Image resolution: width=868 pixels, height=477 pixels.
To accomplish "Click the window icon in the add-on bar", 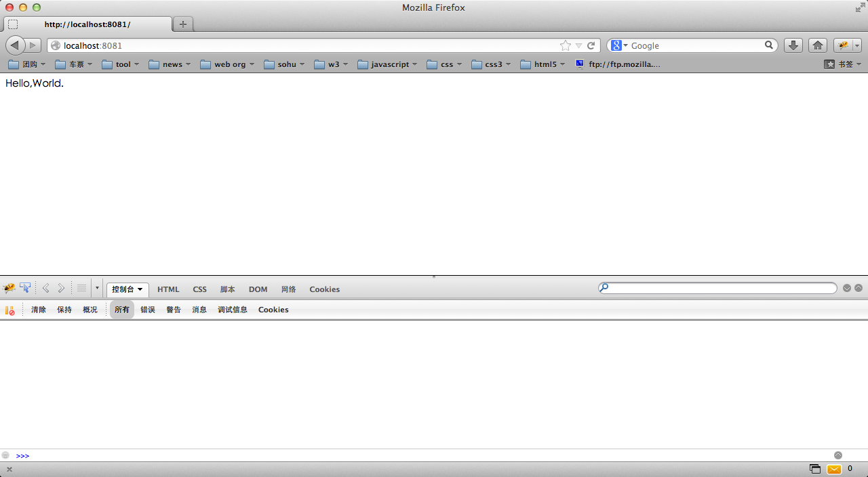I will [x=814, y=469].
